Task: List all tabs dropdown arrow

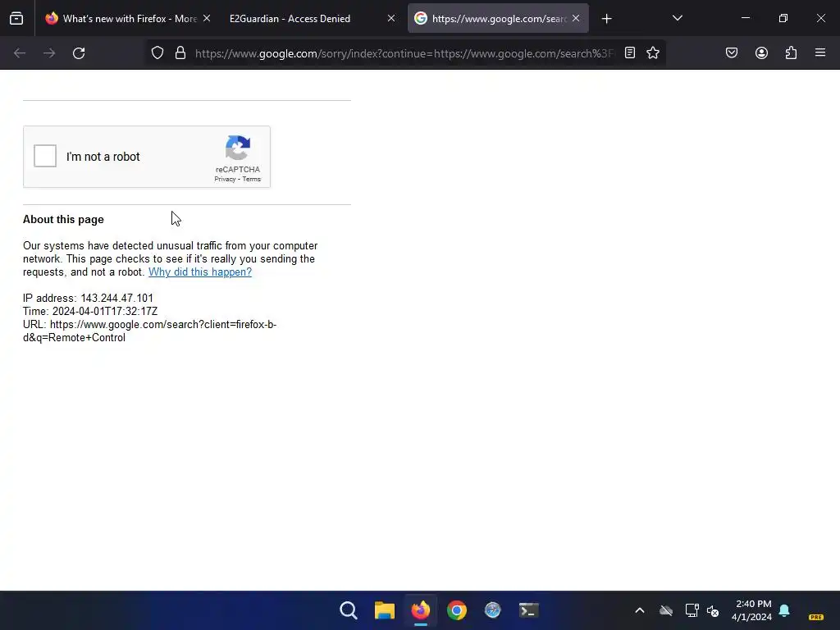Action: 677,18
